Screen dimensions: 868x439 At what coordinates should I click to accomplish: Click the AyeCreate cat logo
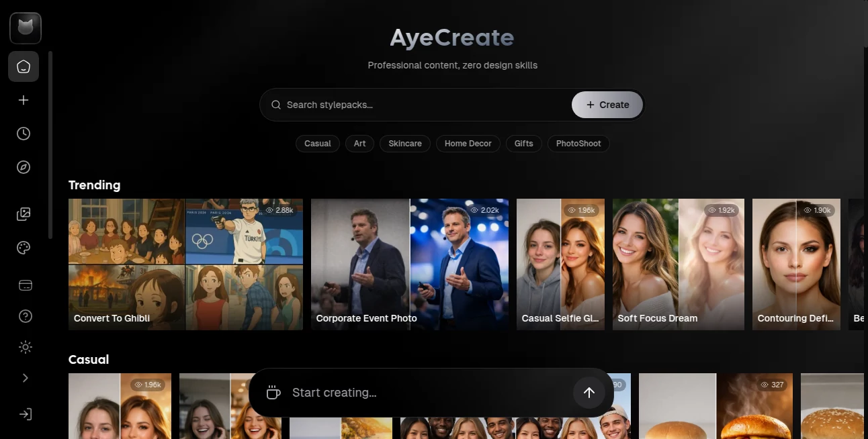(x=25, y=28)
